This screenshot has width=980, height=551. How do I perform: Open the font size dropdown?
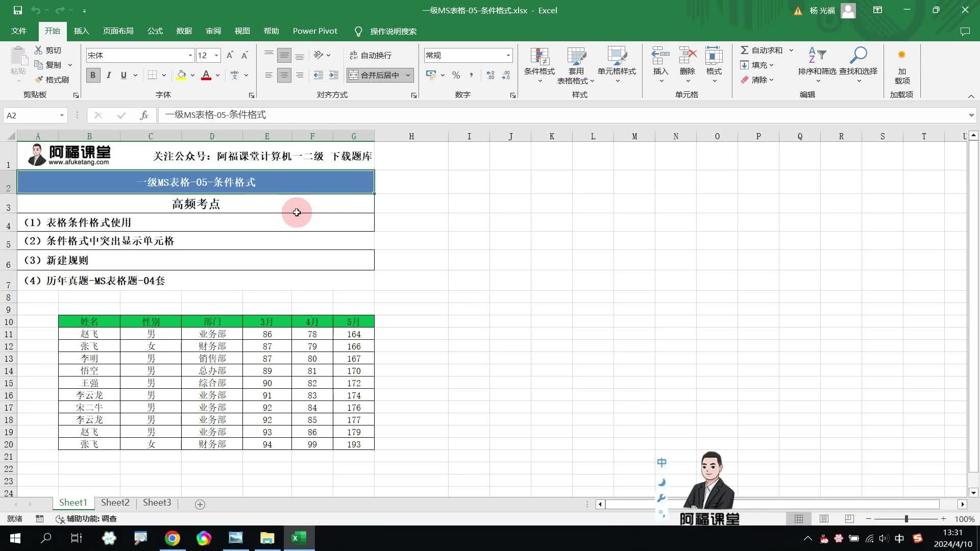point(216,55)
